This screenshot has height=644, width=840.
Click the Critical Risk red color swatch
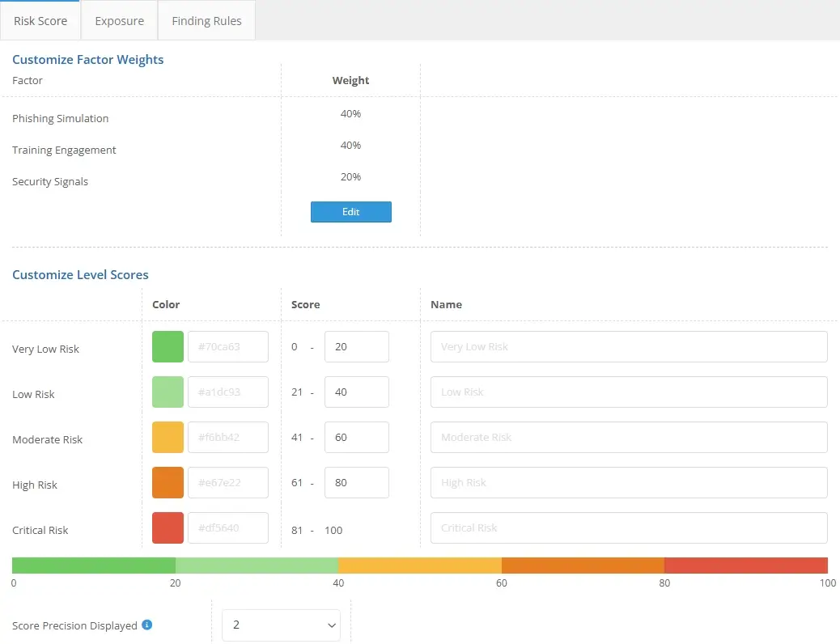[168, 528]
